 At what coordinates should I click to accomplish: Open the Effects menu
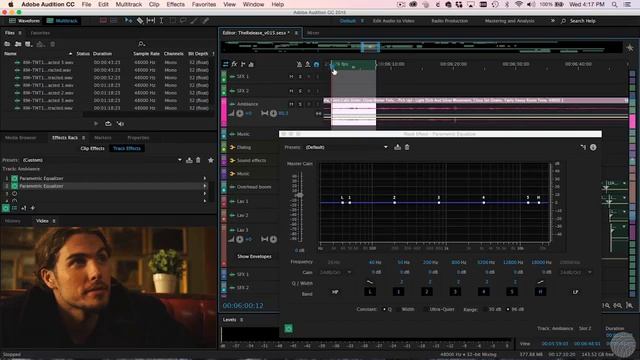point(176,4)
